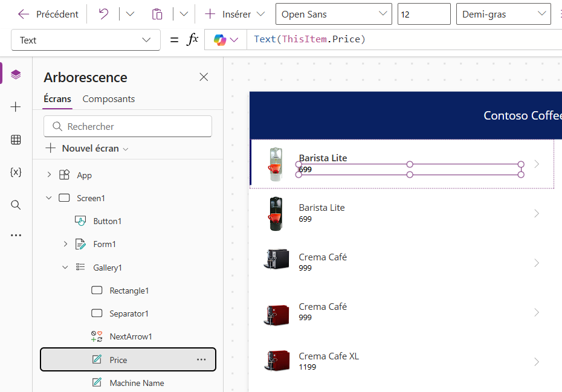This screenshot has width=562, height=392.
Task: Click next arrow on Crema Cafe XL row
Action: click(x=537, y=362)
